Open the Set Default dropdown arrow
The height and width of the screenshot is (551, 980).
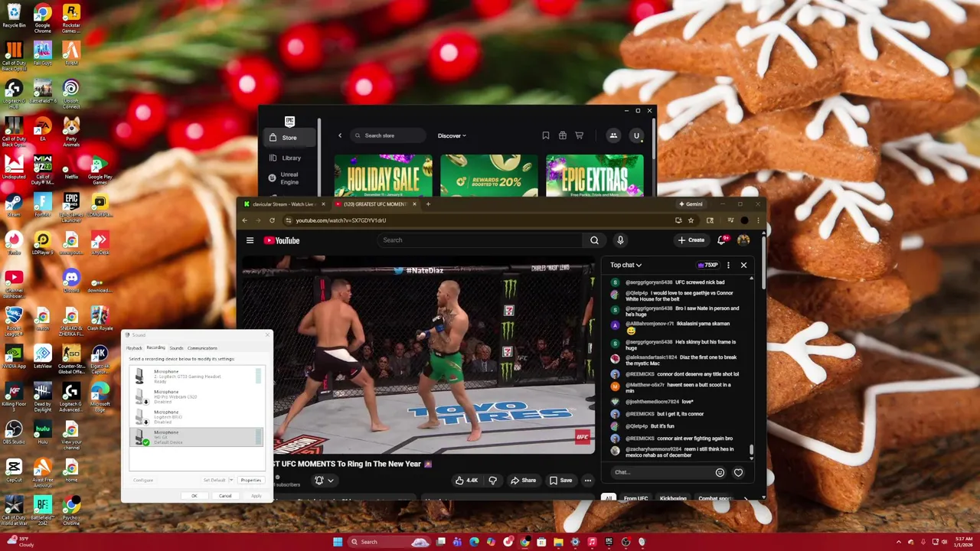(231, 481)
